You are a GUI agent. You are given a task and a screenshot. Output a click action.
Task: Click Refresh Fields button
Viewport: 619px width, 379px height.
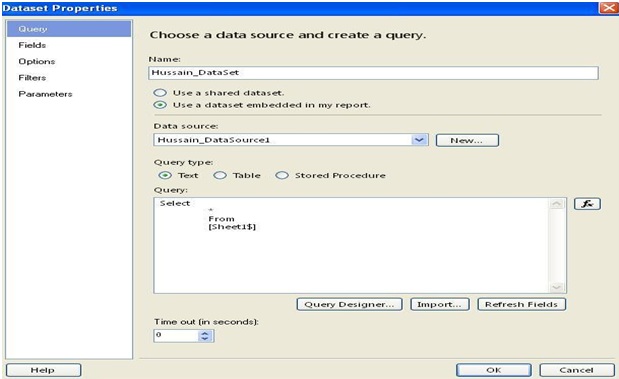(x=521, y=304)
